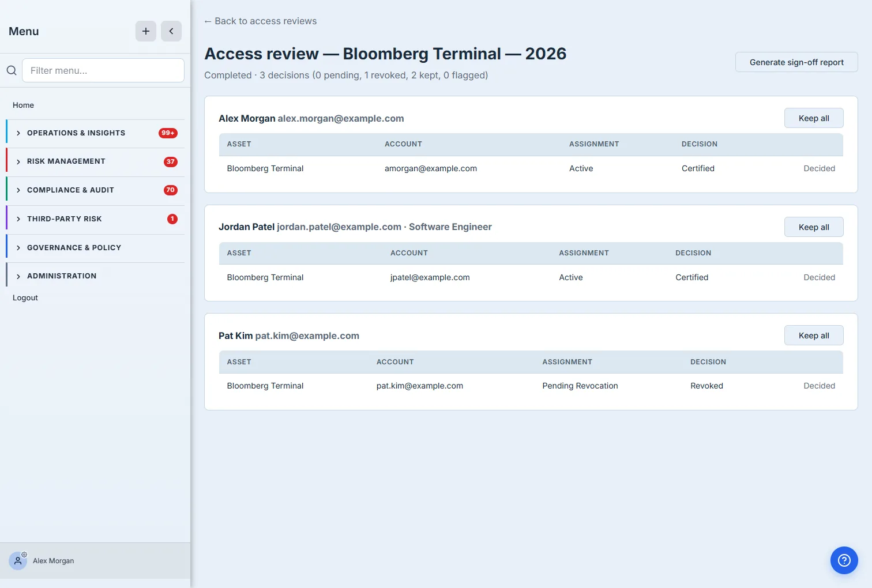The height and width of the screenshot is (588, 872).
Task: Expand the Governance & Policy chevron
Action: pyautogui.click(x=18, y=248)
